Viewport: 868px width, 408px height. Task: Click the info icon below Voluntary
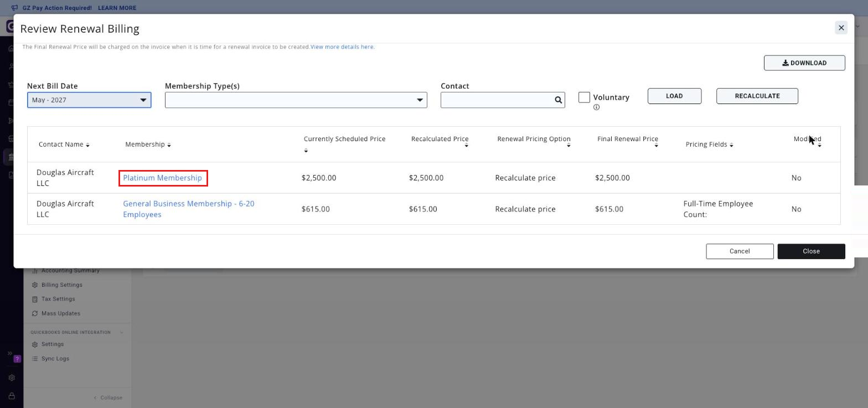[596, 107]
